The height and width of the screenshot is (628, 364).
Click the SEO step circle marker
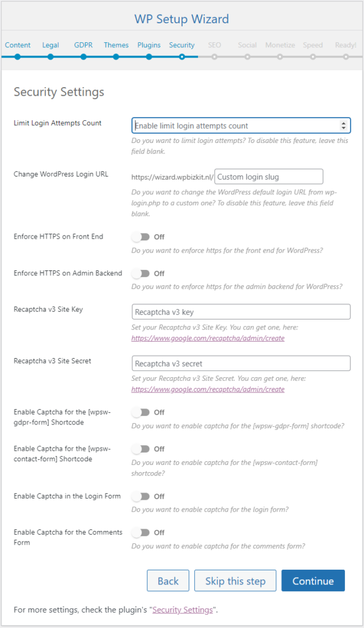[x=214, y=57]
